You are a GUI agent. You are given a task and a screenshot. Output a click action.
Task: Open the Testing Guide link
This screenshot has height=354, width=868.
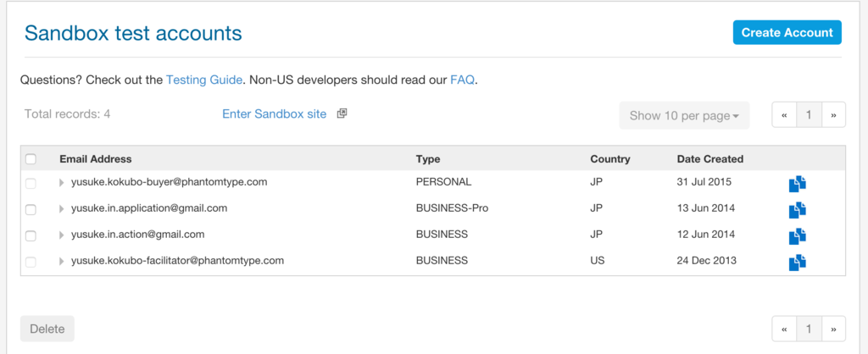point(204,80)
